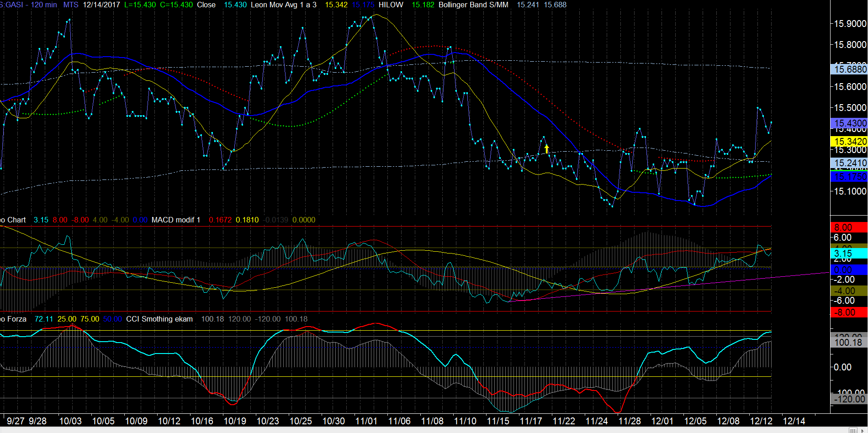Select the highlighted 15.6880 price tag
This screenshot has height=433, width=868.
point(849,69)
